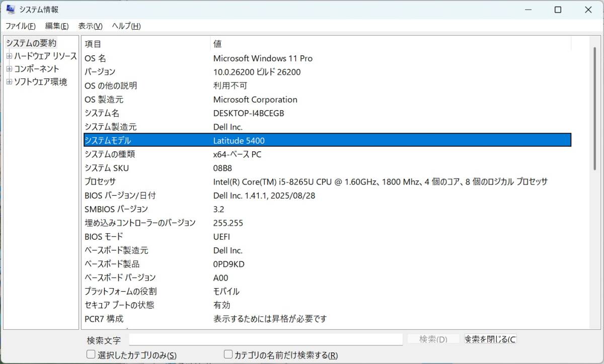The image size is (604, 364).
Task: Enable 選択したカテゴリのみ checkbox
Action: click(x=91, y=354)
